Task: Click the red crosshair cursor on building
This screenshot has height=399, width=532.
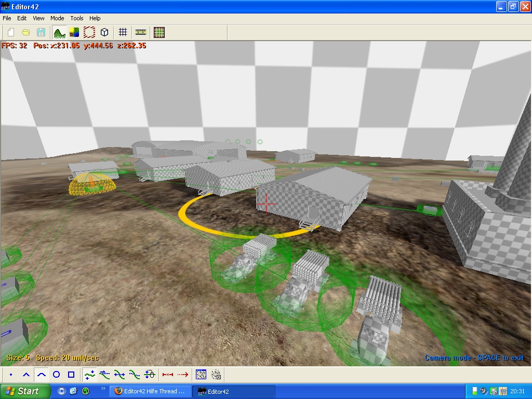Action: 267,204
